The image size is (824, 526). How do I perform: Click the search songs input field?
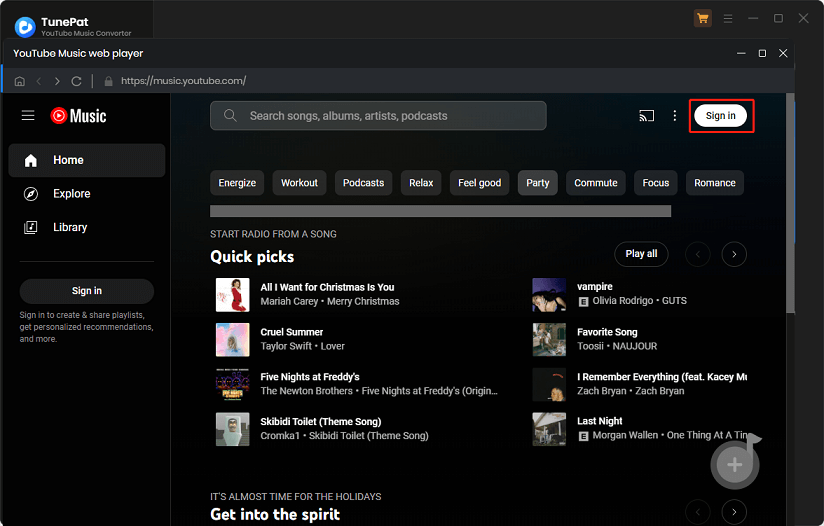coord(378,116)
